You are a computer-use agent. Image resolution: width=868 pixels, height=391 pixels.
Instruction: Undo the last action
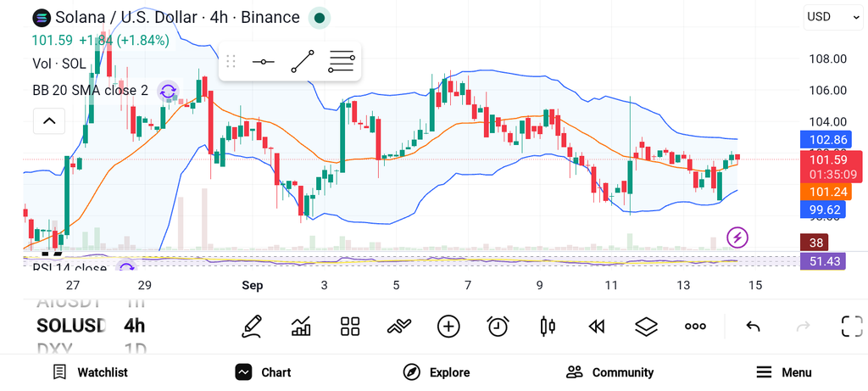click(753, 327)
